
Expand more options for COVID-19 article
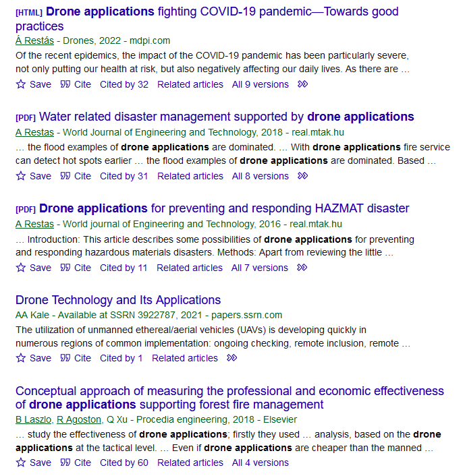pos(303,84)
